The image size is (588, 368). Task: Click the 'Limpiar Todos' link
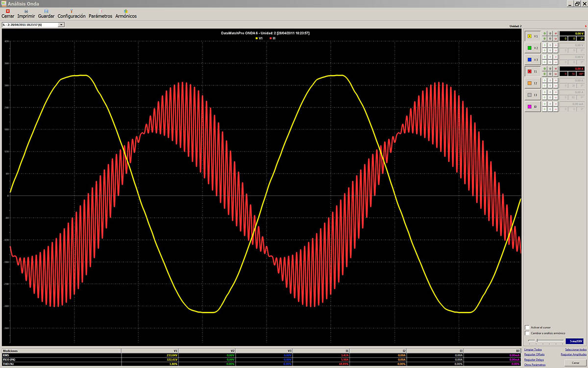[533, 350]
